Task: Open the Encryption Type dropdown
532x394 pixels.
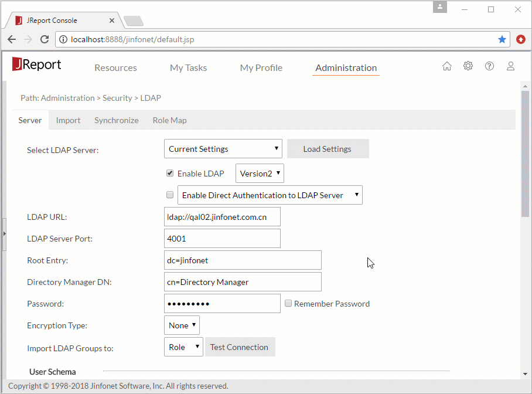Action: point(182,325)
